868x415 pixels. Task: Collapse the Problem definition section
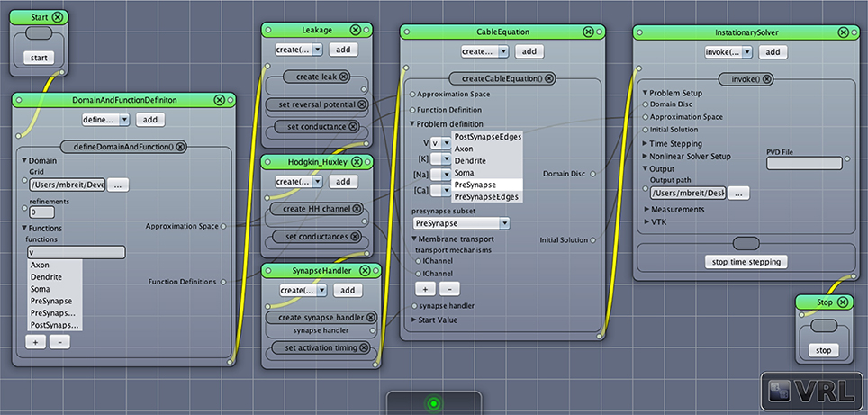412,124
